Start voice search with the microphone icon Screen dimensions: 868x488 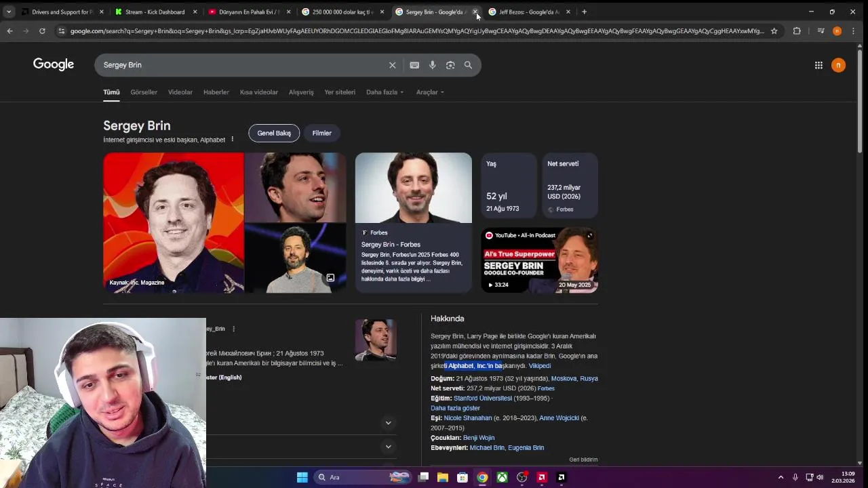433,65
